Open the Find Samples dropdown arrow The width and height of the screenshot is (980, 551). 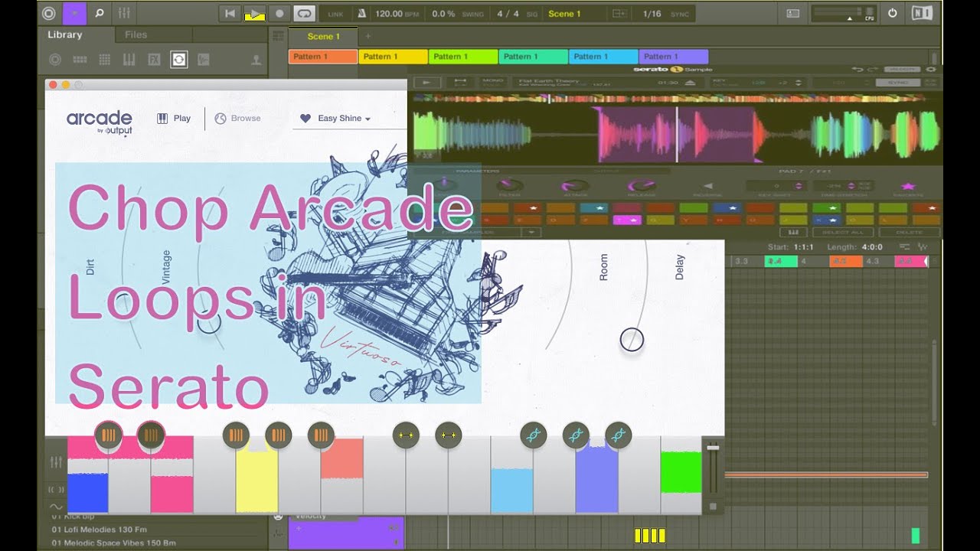pos(532,233)
